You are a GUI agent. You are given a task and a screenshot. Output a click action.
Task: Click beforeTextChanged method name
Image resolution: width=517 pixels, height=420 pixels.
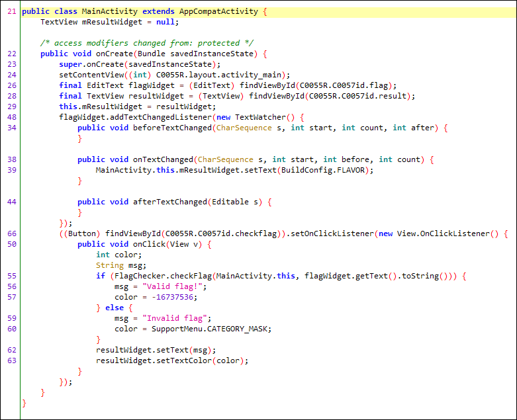[172, 128]
